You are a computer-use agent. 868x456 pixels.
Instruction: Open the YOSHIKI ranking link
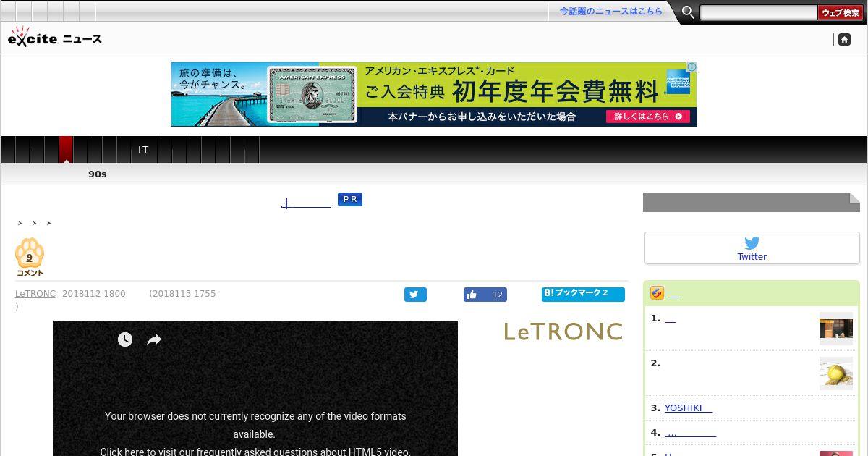(689, 408)
